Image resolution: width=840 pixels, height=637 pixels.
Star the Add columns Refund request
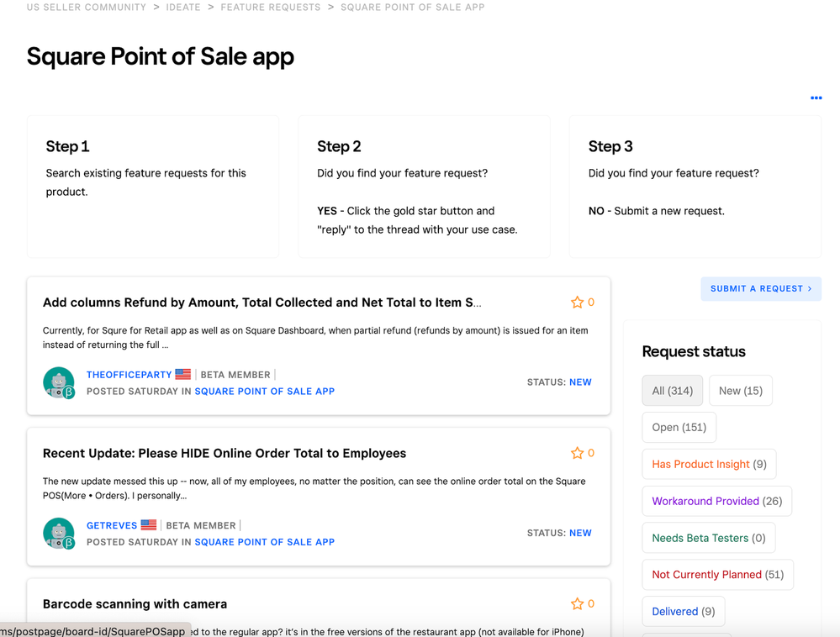tap(577, 303)
